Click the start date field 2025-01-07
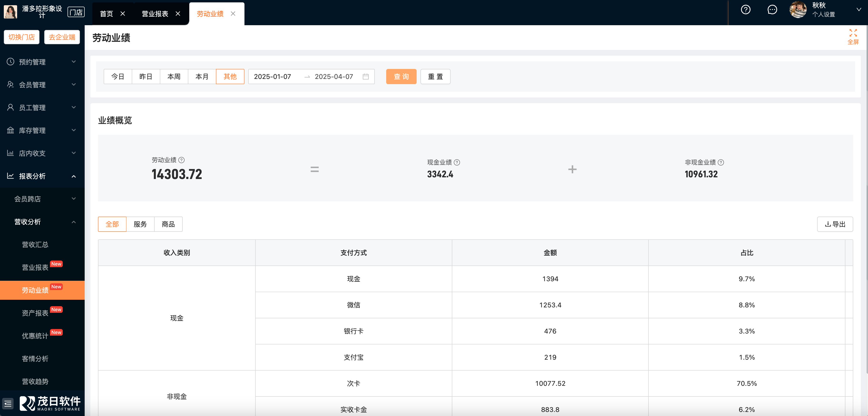Image resolution: width=868 pixels, height=416 pixels. (x=272, y=77)
